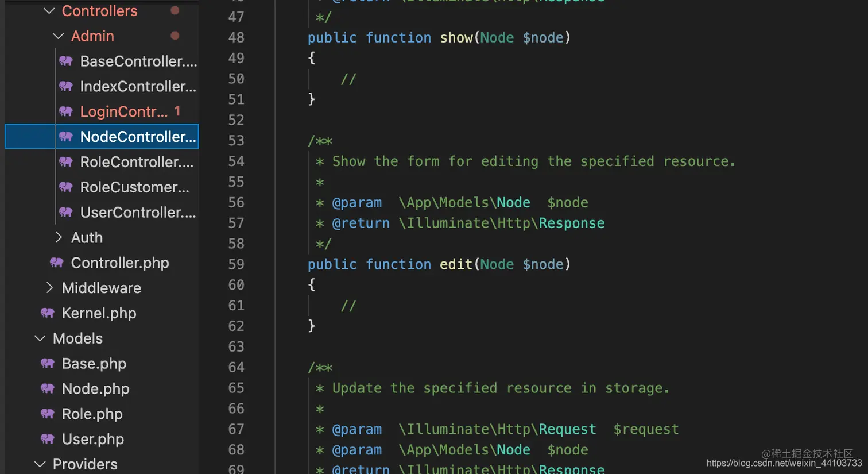Select the Models folder label
Image resolution: width=868 pixels, height=474 pixels.
77,338
